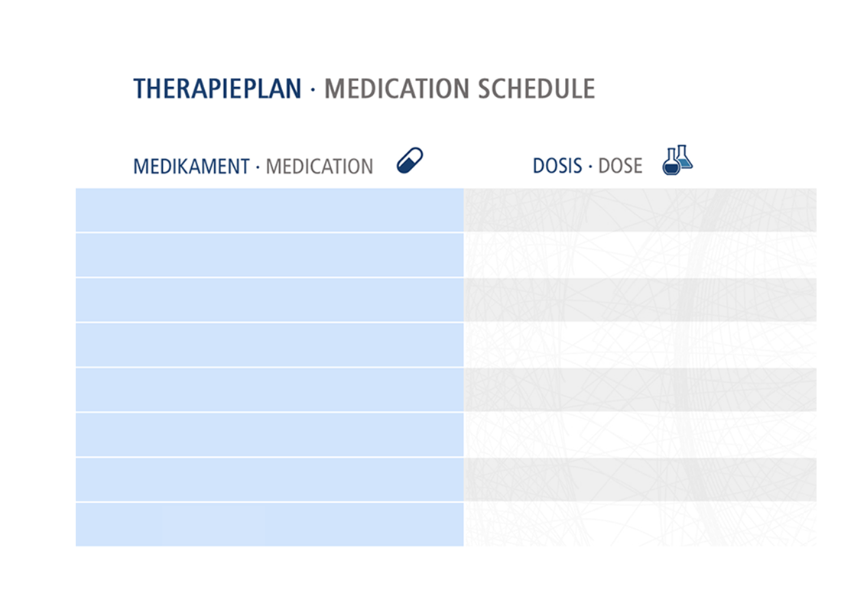The height and width of the screenshot is (616, 841).
Task: Focus the sixth row dose field
Action: pyautogui.click(x=640, y=435)
